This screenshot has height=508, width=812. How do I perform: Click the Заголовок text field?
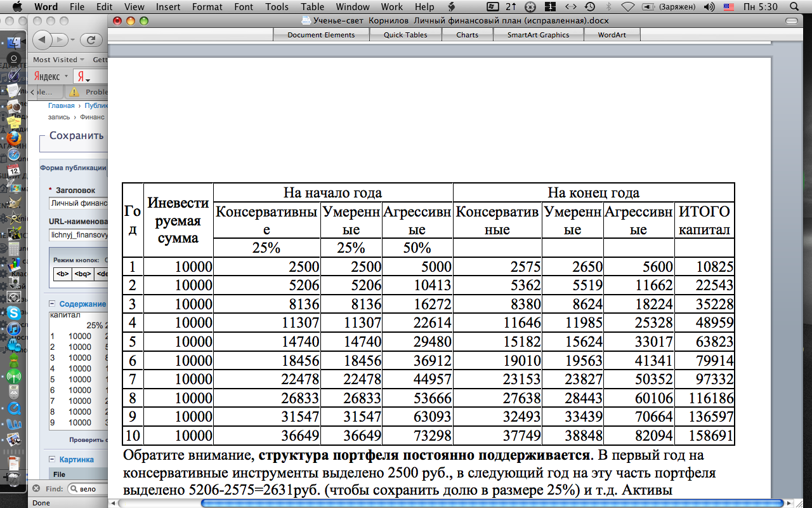coord(78,203)
